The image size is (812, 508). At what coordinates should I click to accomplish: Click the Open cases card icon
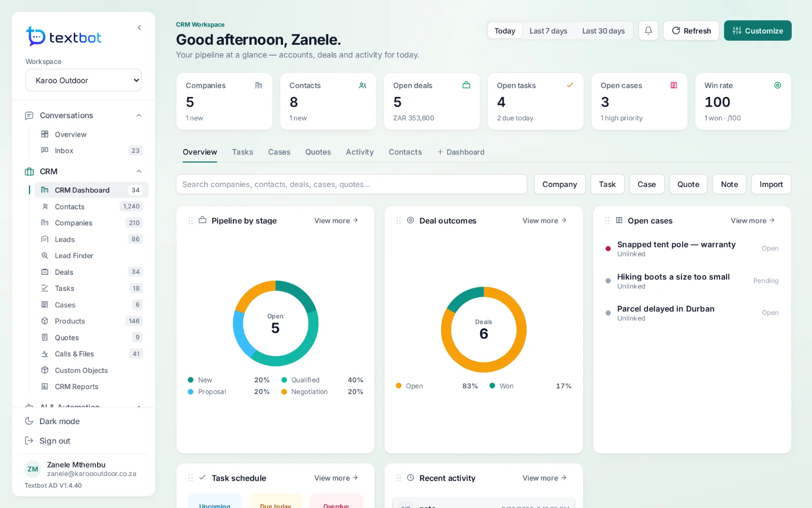(673, 85)
